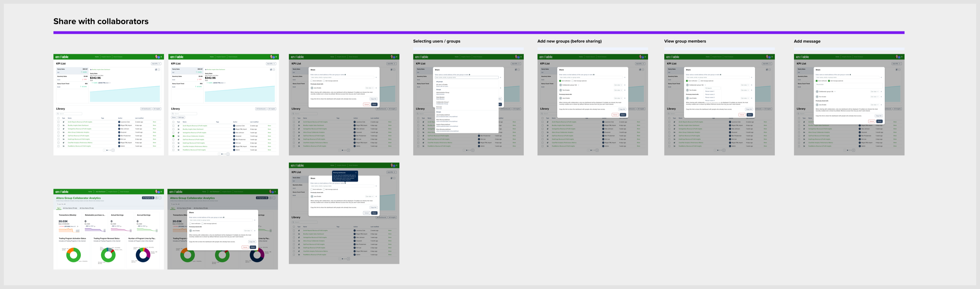Screen dimensions: 980x289
Task: Select Quarterly Sales KPI in first frame list
Action: tap(72, 78)
